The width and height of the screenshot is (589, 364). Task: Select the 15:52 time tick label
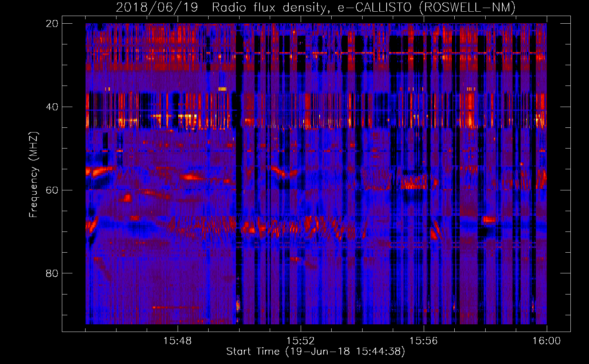coord(300,341)
